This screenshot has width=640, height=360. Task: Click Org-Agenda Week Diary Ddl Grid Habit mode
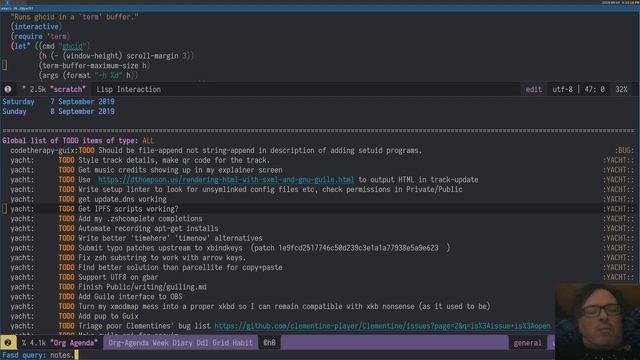[x=180, y=343]
